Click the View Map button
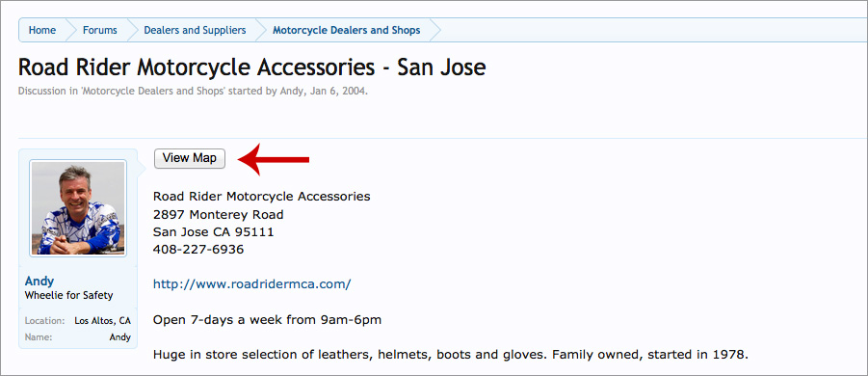 190,158
